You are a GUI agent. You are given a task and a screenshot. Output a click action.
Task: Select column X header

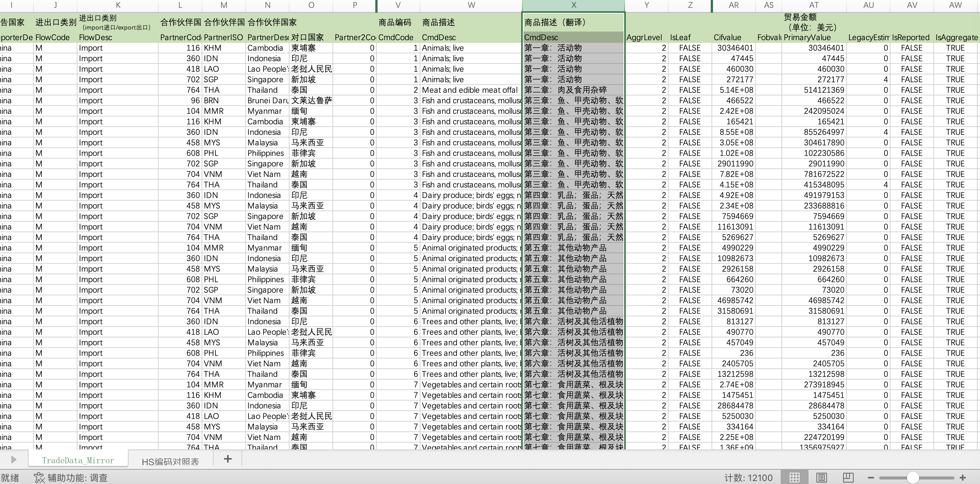point(573,5)
